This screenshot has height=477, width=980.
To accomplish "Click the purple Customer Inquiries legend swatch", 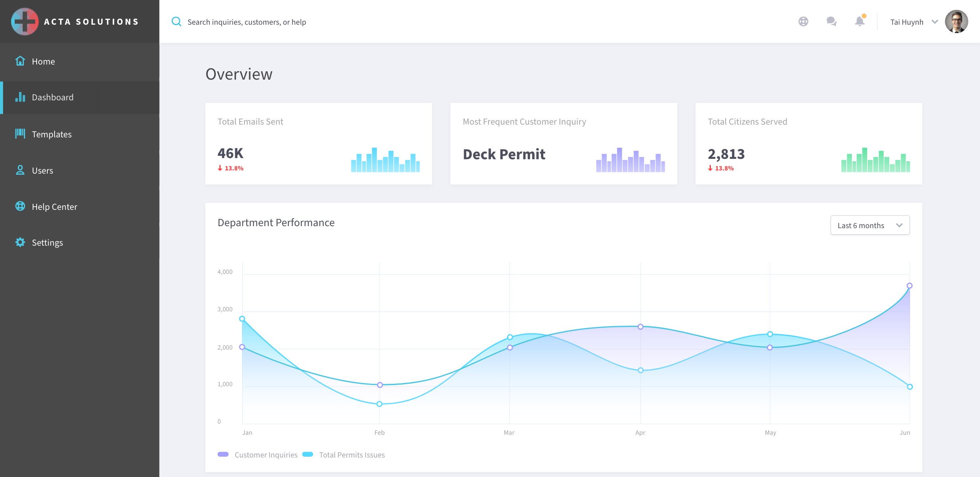I will 223,454.
